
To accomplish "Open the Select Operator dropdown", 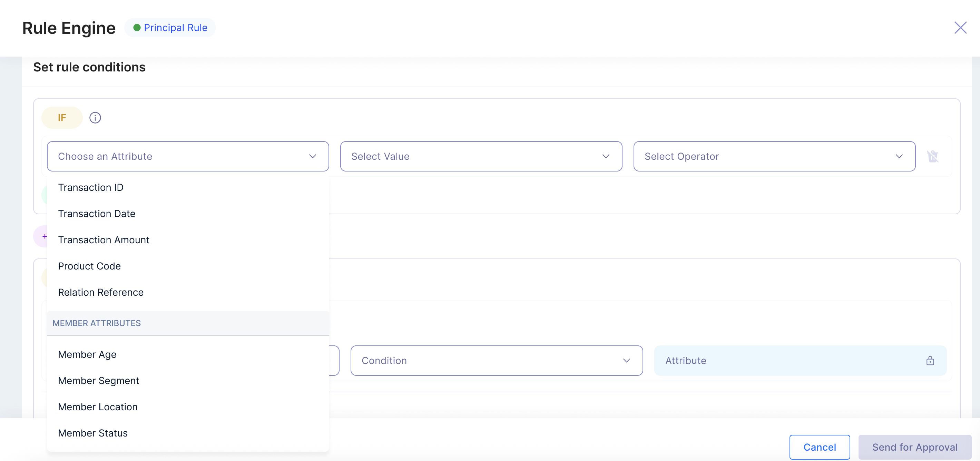I will 774,156.
